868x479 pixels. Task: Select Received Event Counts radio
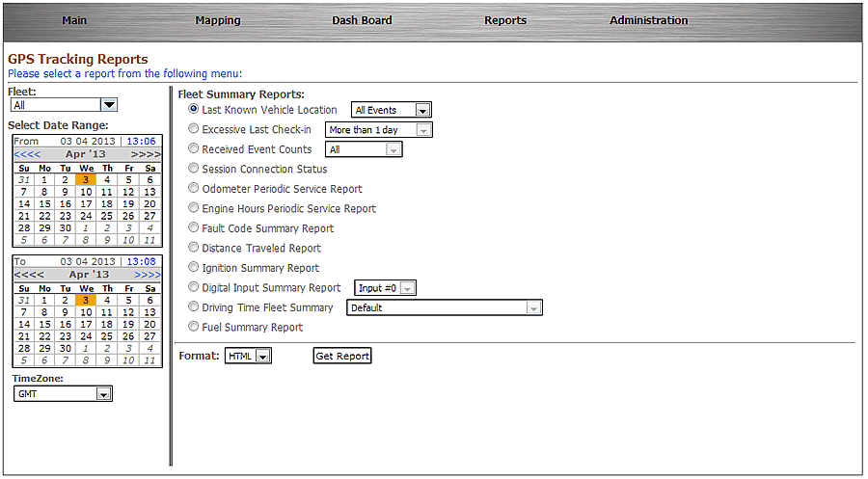(193, 148)
